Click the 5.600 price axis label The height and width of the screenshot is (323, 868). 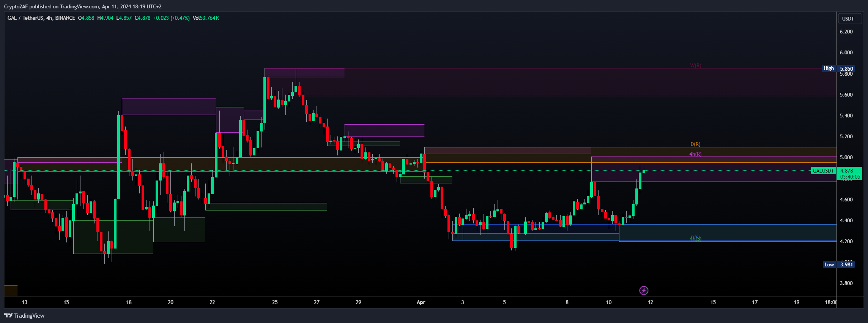click(846, 95)
